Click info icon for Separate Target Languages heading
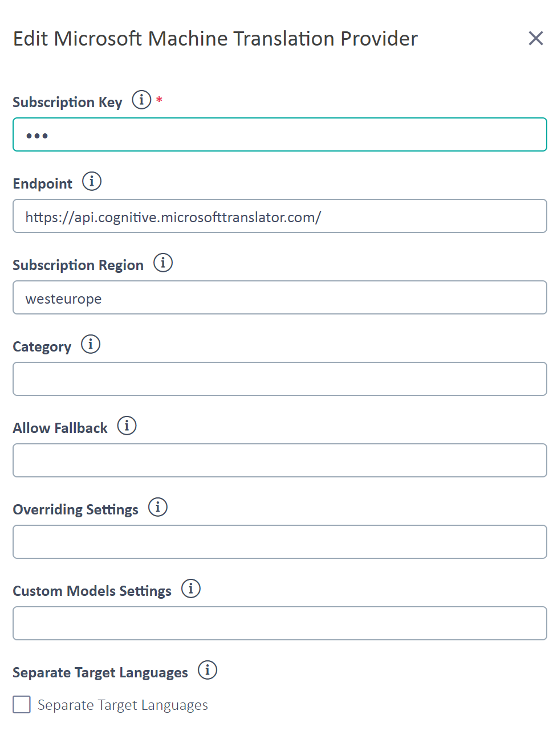557x756 pixels. pyautogui.click(x=208, y=670)
